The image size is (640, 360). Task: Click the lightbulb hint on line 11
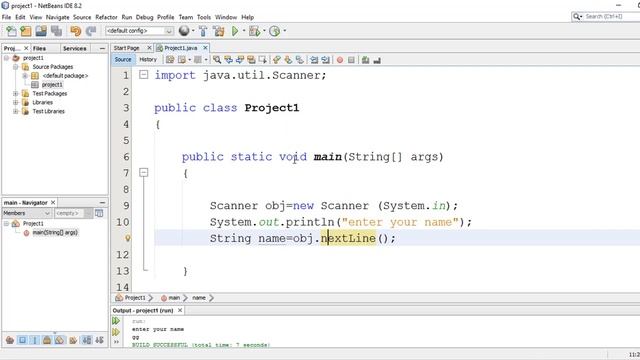click(x=127, y=238)
